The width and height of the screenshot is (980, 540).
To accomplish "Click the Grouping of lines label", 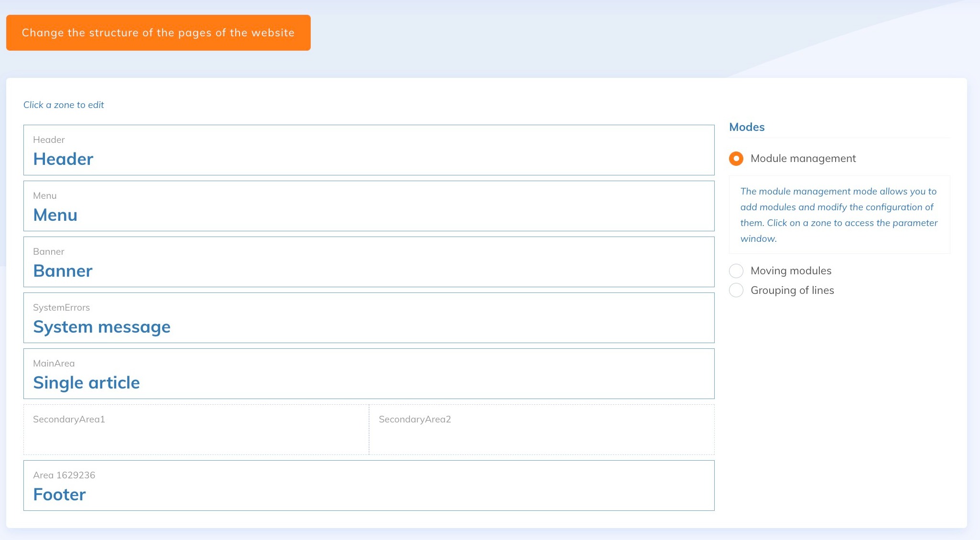I will pos(792,291).
